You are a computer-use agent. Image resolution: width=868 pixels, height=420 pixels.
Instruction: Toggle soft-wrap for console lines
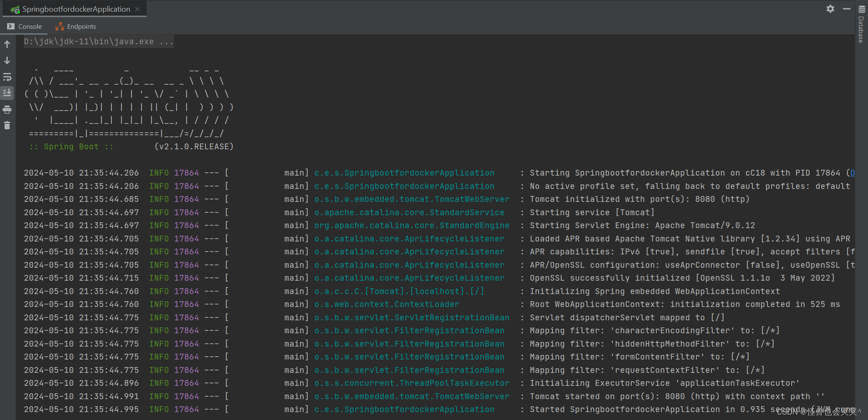pyautogui.click(x=7, y=77)
